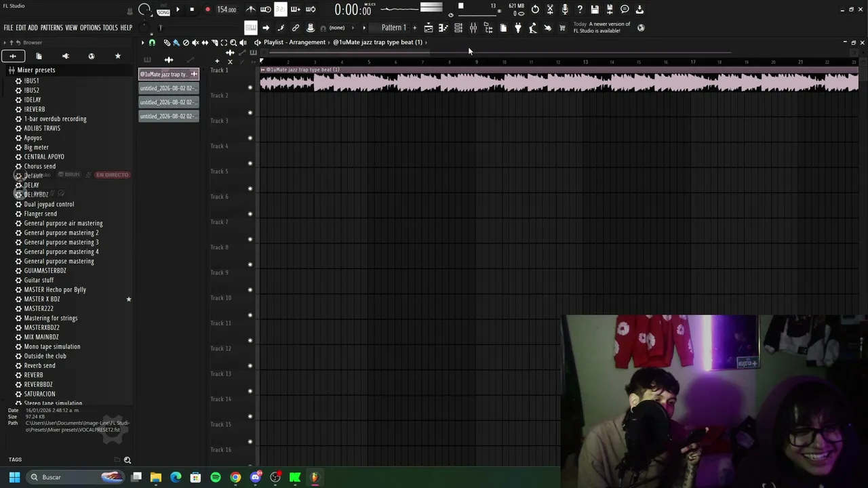The image size is (868, 488).
Task: Select the 'MASTER Hecho por Bylly' preset
Action: coord(55,289)
